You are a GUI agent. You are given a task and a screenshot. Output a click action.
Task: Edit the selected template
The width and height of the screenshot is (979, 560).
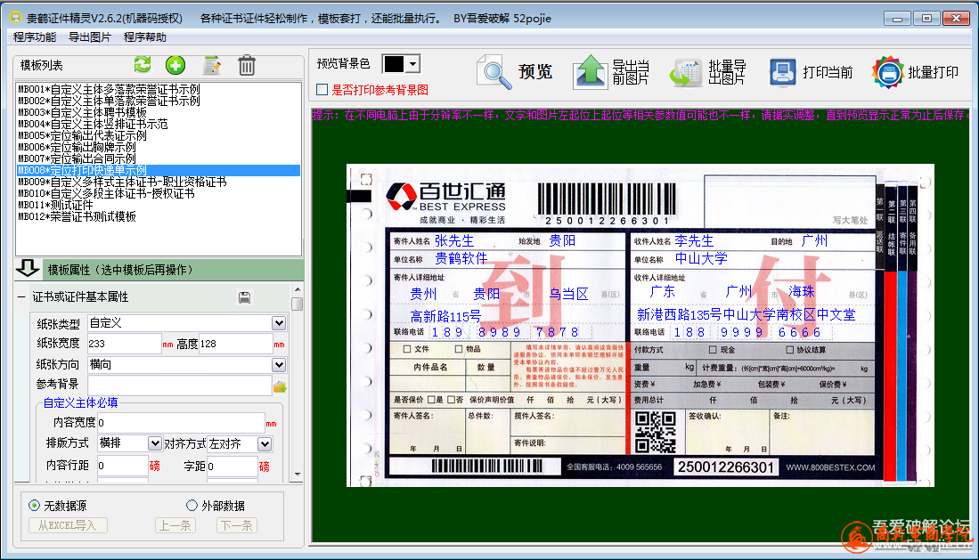click(x=212, y=65)
